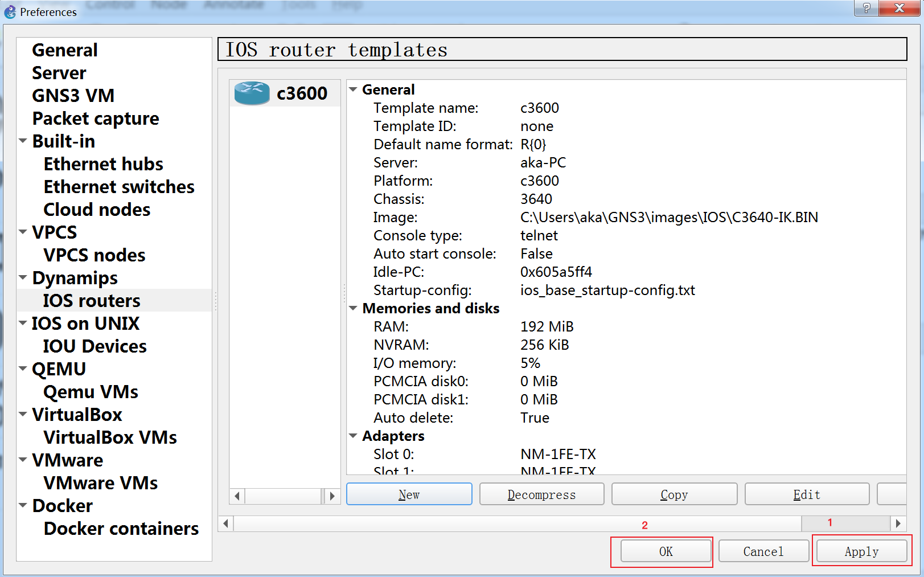Collapse the VirtualBox tree section
The image size is (924, 577).
[x=23, y=414]
